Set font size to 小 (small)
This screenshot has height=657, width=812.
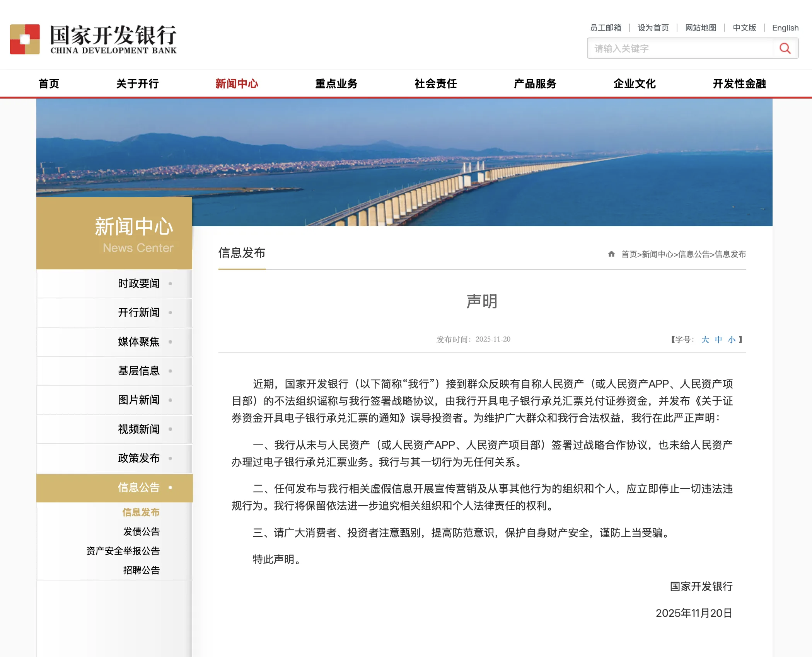click(x=732, y=340)
